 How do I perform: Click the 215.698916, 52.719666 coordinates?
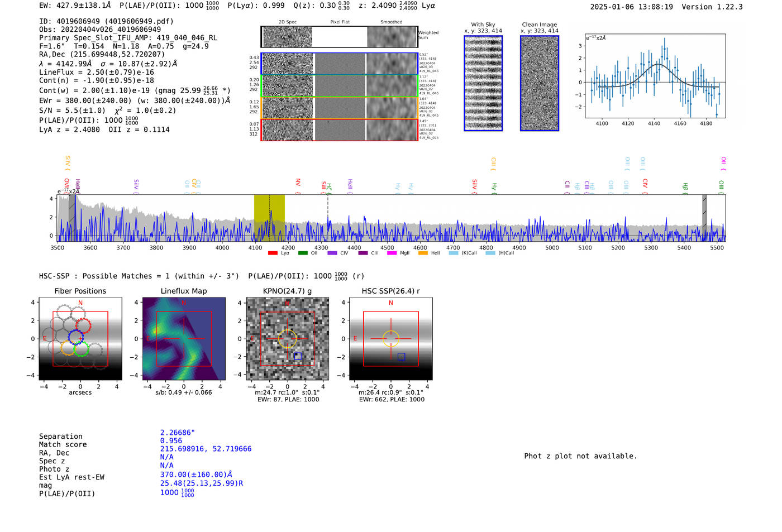[206, 449]
